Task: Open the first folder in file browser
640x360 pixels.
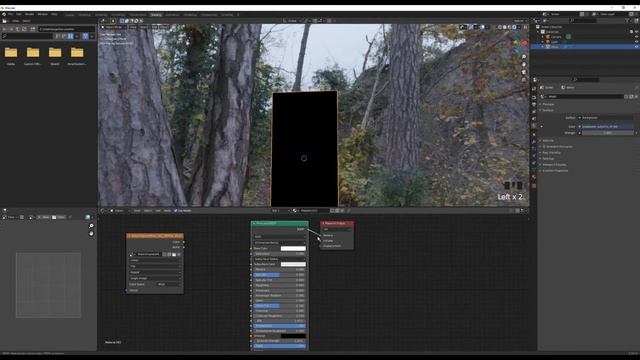Action: pyautogui.click(x=11, y=53)
